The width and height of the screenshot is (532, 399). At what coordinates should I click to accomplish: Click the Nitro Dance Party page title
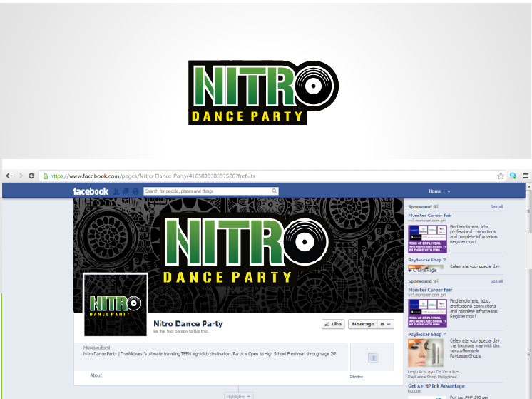point(188,324)
